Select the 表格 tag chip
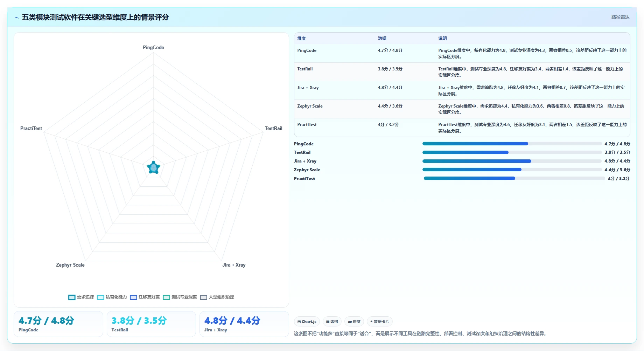Image resolution: width=644 pixels, height=351 pixels. tap(332, 322)
